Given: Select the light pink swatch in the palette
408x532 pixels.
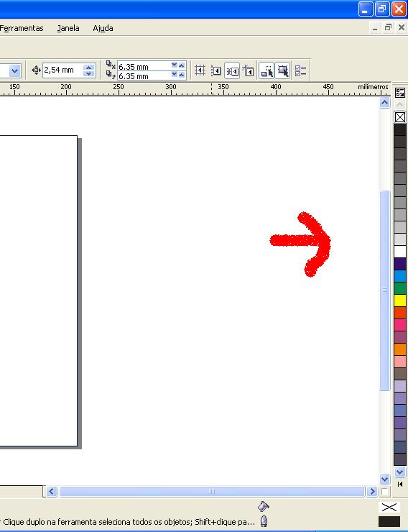Looking at the screenshot, I should 400,362.
